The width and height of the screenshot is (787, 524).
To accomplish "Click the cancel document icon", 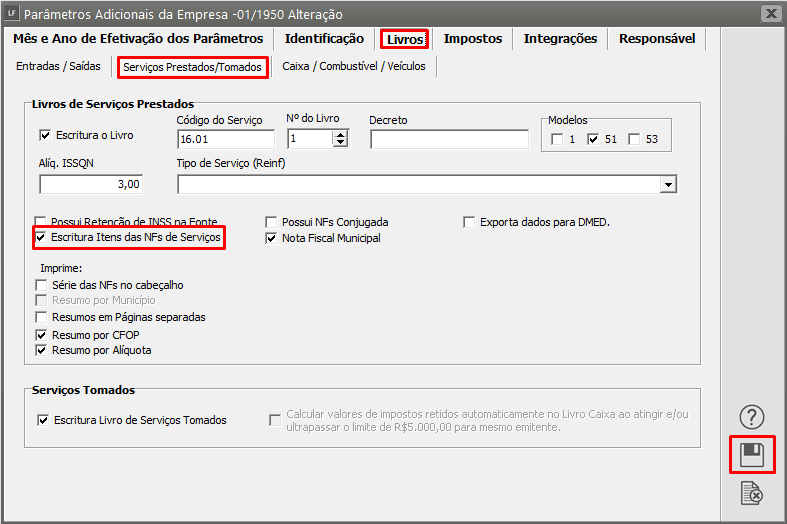I will click(751, 493).
